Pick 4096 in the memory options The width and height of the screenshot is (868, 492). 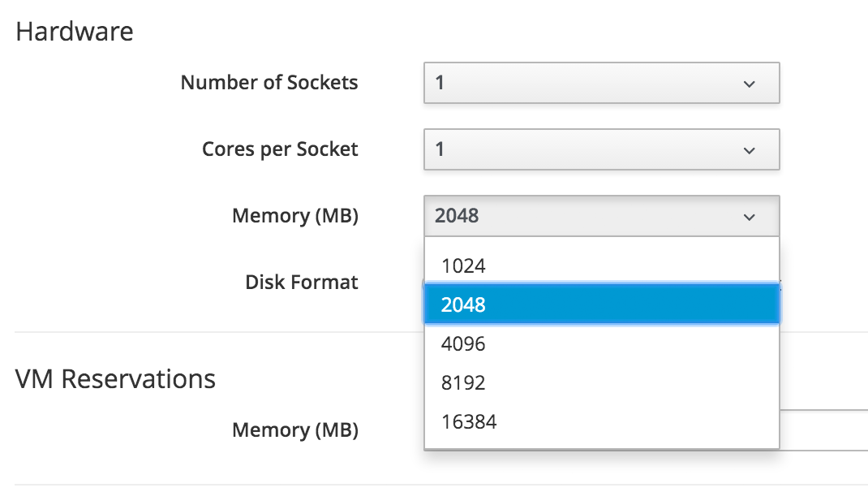pos(463,343)
